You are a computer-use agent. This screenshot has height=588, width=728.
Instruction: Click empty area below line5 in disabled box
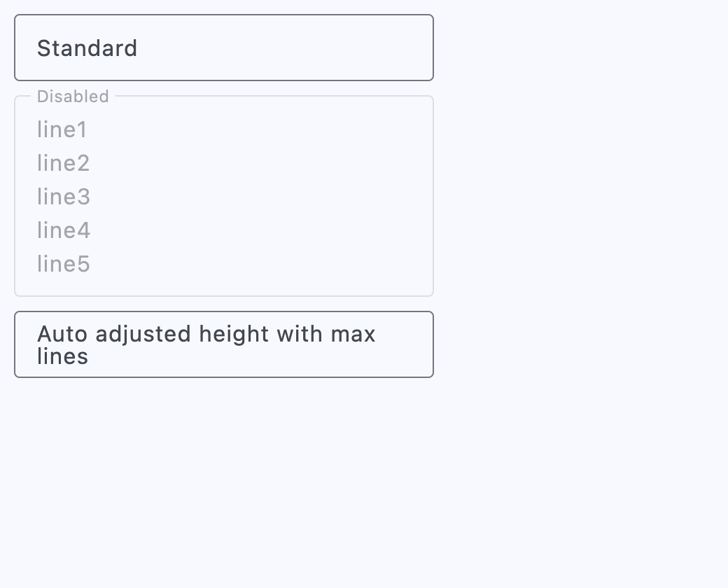(224, 284)
